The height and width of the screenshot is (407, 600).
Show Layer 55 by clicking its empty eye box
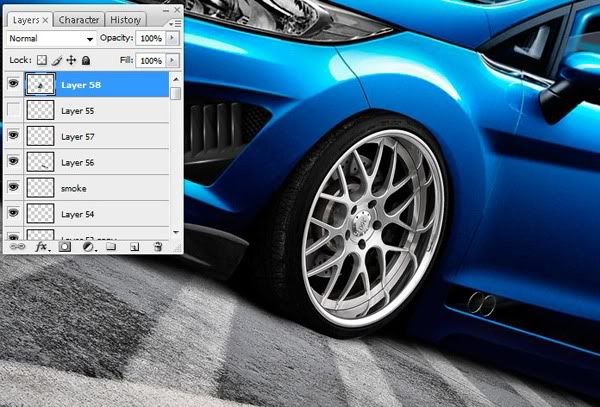click(x=14, y=110)
